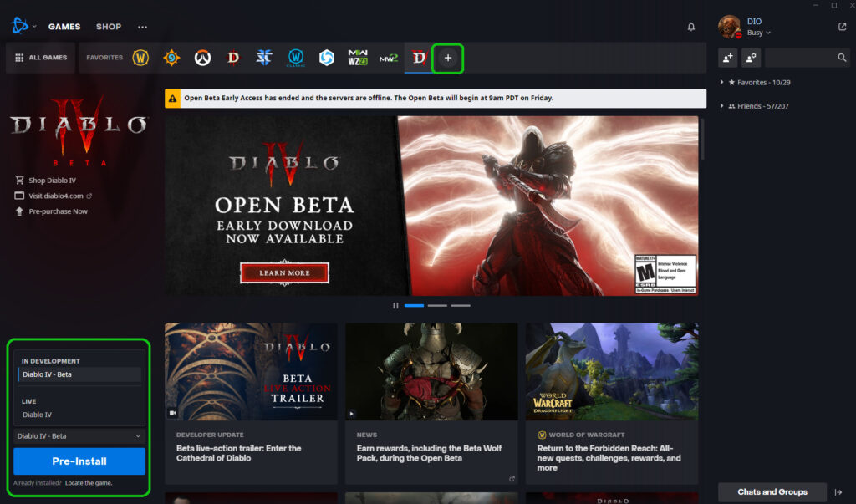Open the notifications bell
Screen dimensions: 856x504
(690, 27)
